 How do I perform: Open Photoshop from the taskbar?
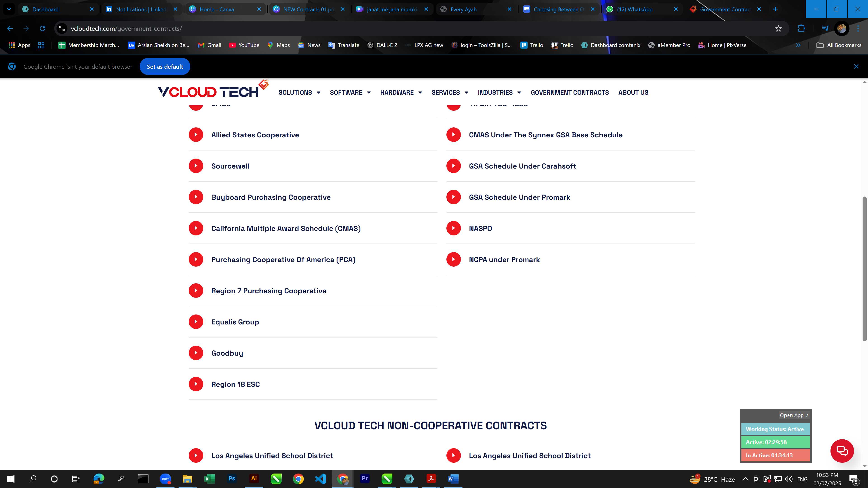(231, 479)
